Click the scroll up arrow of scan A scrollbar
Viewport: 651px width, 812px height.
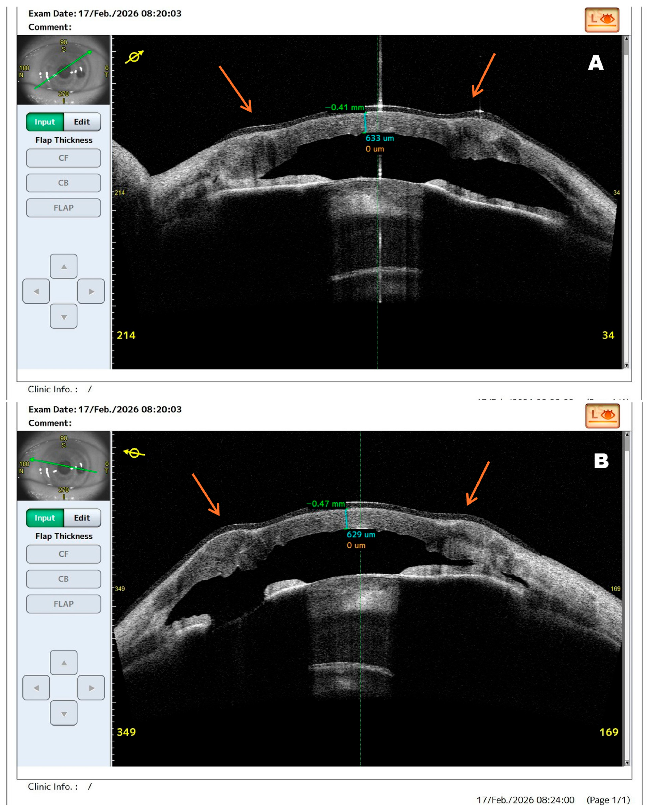[626, 38]
